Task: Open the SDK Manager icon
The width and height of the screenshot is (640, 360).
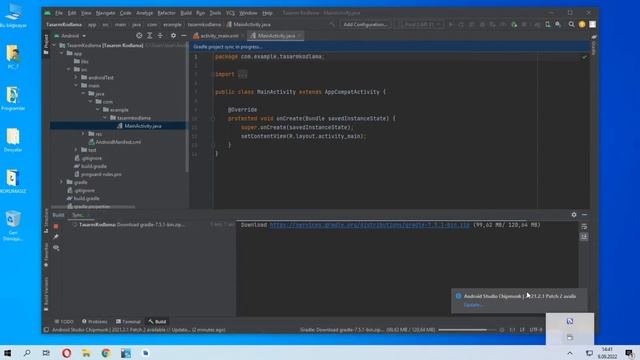Action: point(558,24)
